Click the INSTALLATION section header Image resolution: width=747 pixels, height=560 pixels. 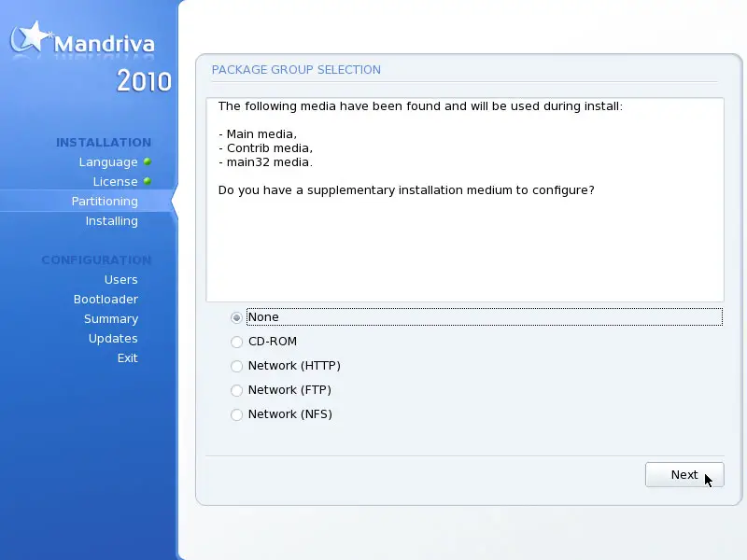[104, 143]
